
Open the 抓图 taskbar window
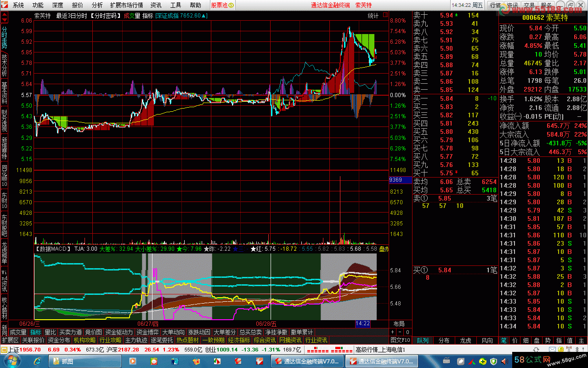(85, 361)
